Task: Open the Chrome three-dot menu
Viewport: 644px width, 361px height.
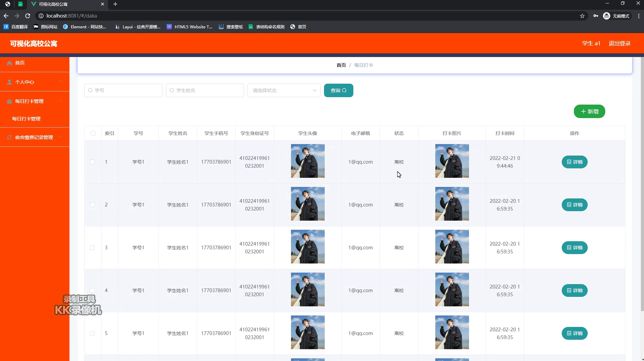Action: [x=639, y=16]
